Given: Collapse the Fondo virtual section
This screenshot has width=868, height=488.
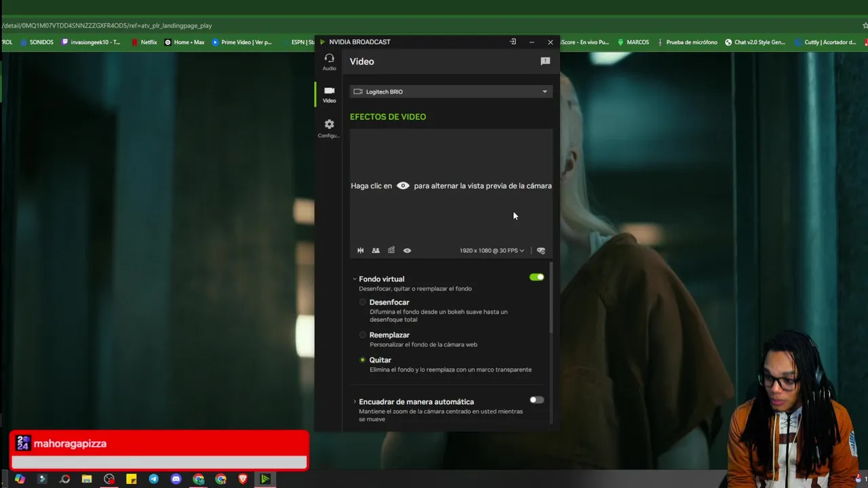Looking at the screenshot, I should pos(354,279).
